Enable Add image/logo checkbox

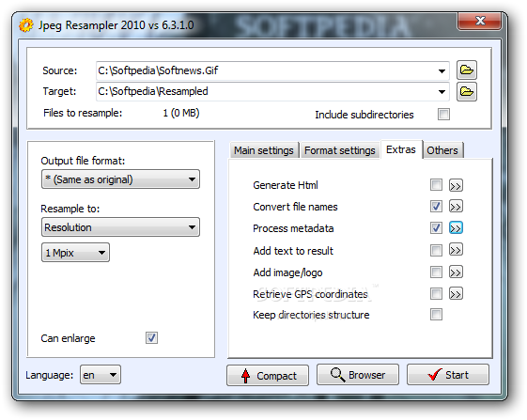pyautogui.click(x=436, y=272)
